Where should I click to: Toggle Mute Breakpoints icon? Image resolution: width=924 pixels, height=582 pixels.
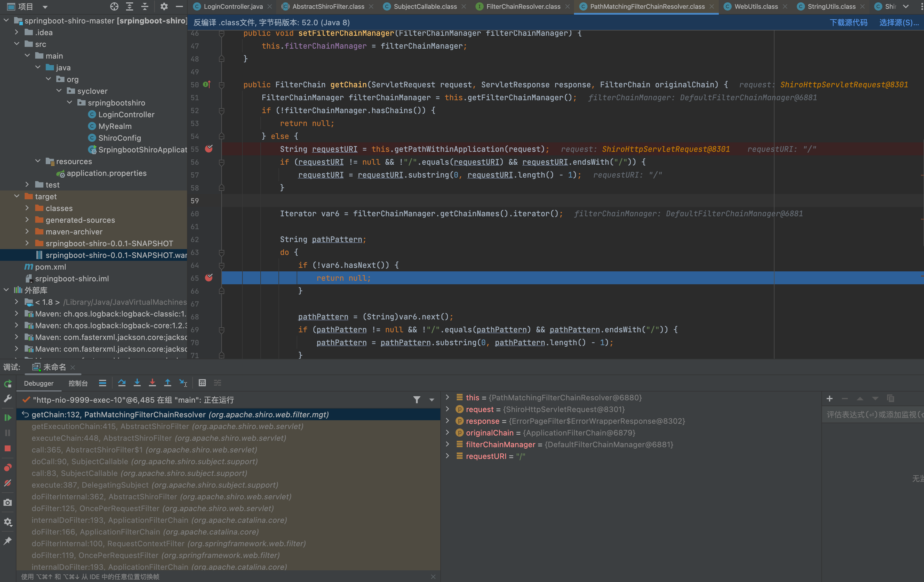(x=8, y=483)
